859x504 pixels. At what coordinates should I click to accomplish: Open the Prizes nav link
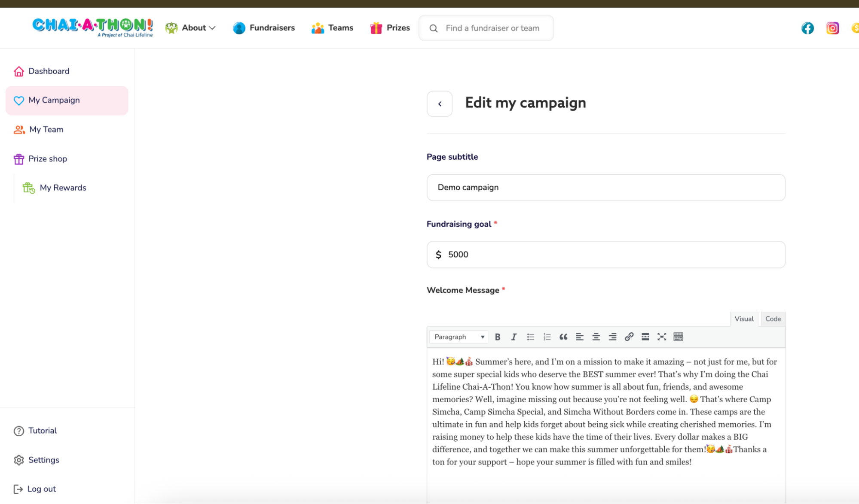click(x=390, y=28)
